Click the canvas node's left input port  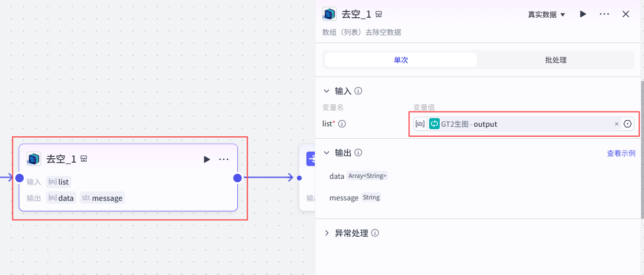pyautogui.click(x=19, y=178)
